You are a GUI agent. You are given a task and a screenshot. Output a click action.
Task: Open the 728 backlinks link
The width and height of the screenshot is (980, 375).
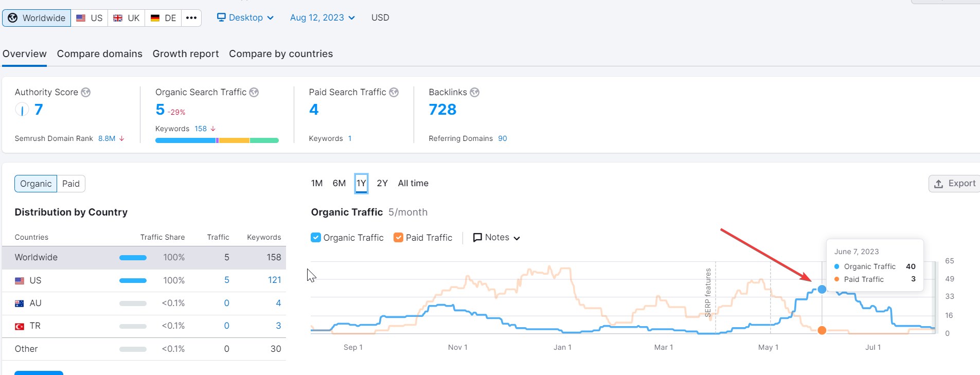click(x=442, y=110)
